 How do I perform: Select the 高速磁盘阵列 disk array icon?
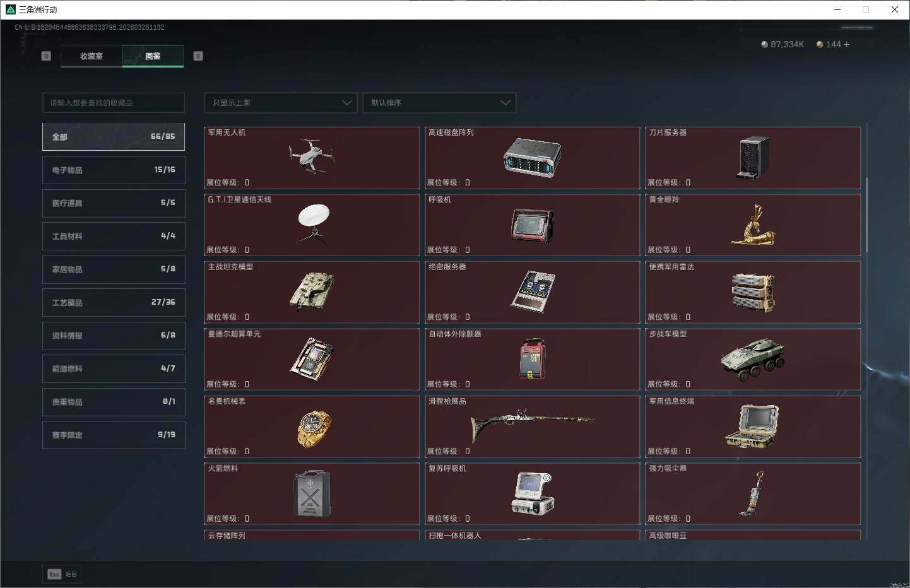tap(532, 157)
